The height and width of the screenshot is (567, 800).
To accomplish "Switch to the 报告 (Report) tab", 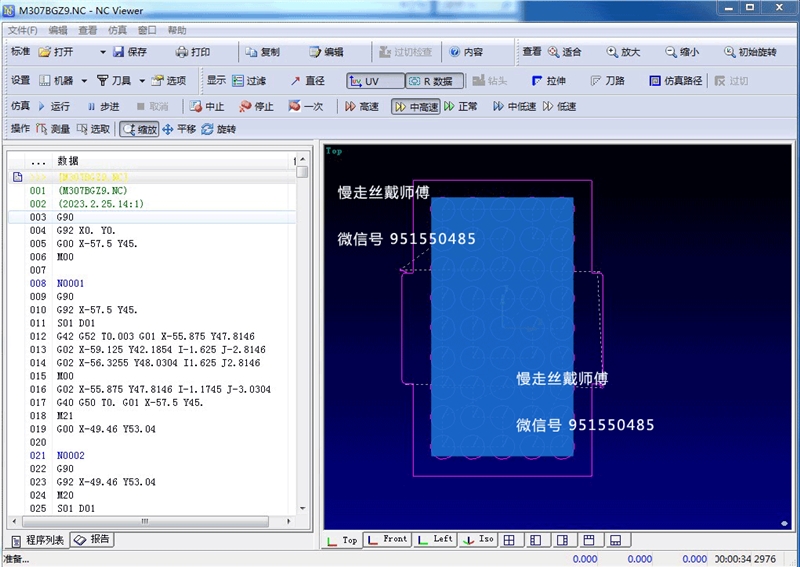I will [x=93, y=540].
